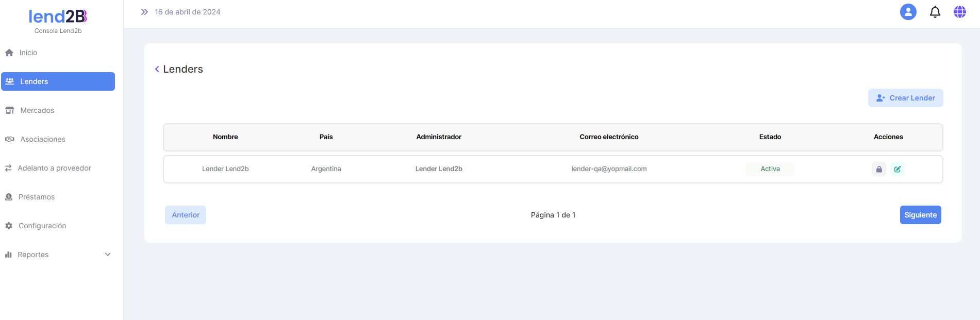The image size is (980, 320).
Task: Open the notifications bell
Action: click(935, 12)
